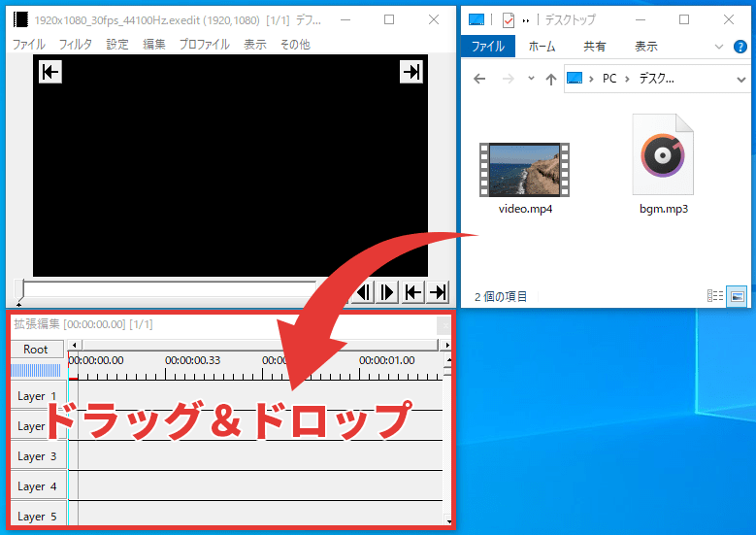Image resolution: width=756 pixels, height=535 pixels.
Task: Open the その他 menu
Action: coord(295,45)
